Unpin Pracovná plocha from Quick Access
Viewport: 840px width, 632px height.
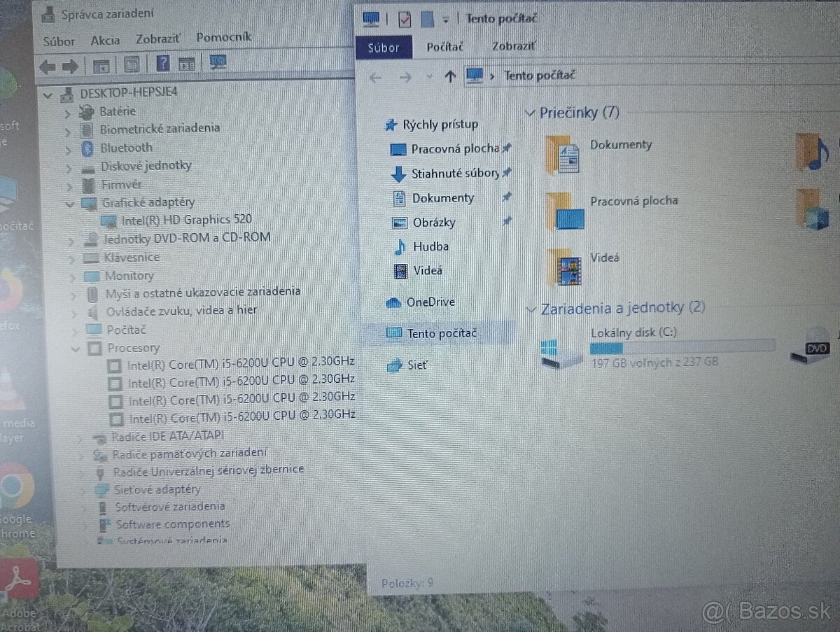coord(507,149)
